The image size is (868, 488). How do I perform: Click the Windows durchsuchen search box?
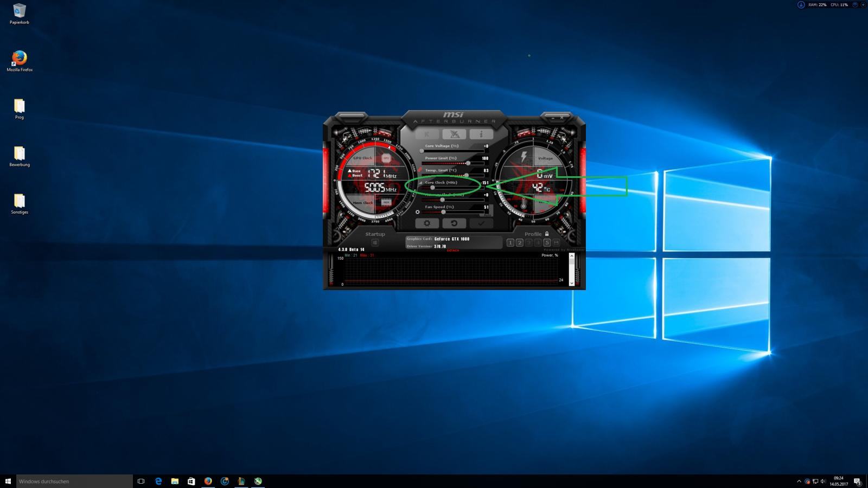pos(74,481)
